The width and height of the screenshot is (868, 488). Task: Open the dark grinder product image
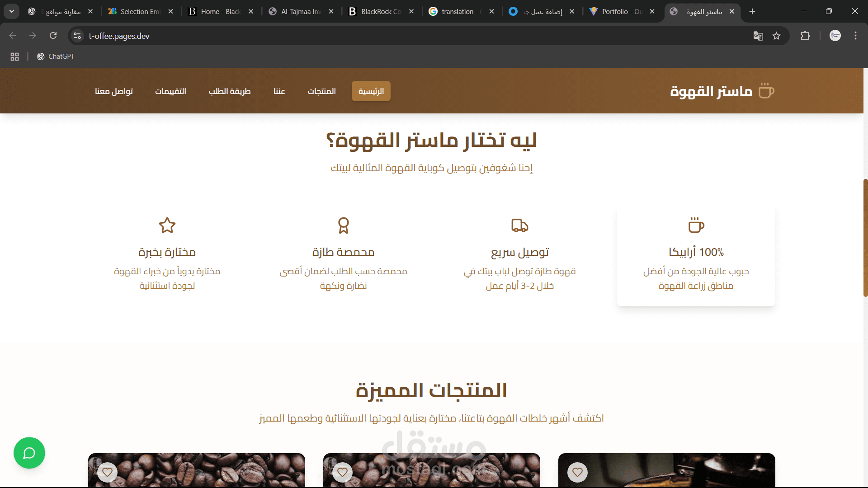667,470
